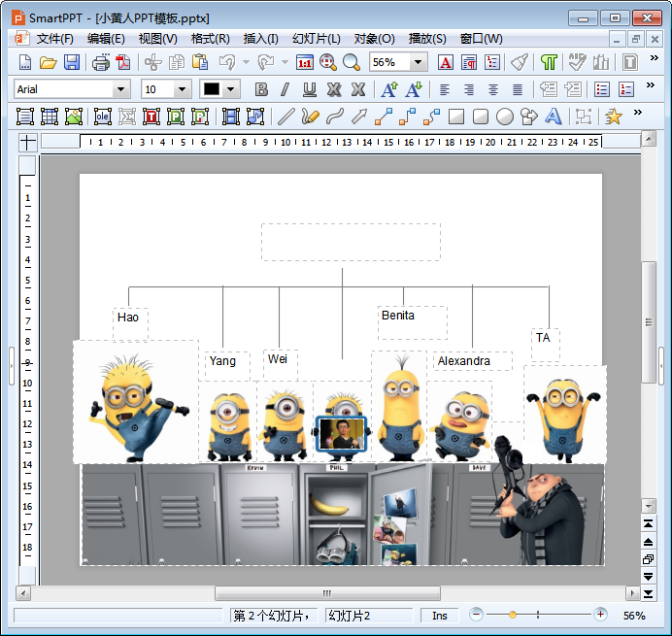The height and width of the screenshot is (636, 672).
Task: Open a file with folder icon
Action: 48,62
